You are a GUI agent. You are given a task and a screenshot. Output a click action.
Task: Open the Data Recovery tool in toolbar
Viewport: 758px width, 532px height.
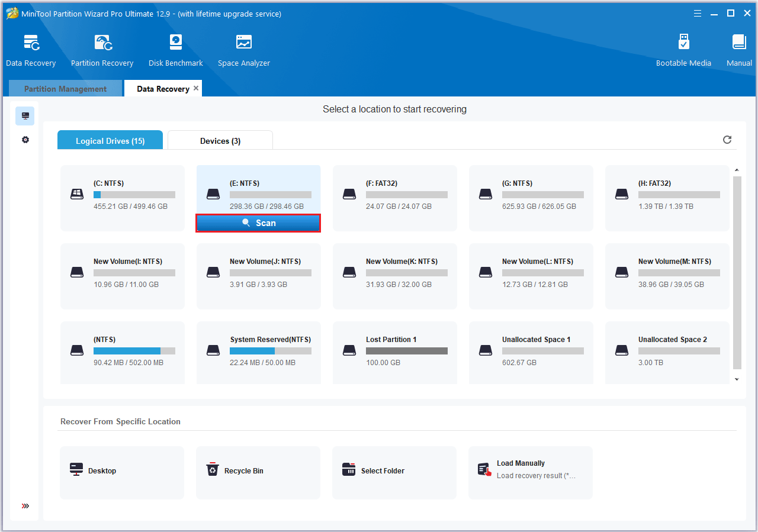(31, 51)
